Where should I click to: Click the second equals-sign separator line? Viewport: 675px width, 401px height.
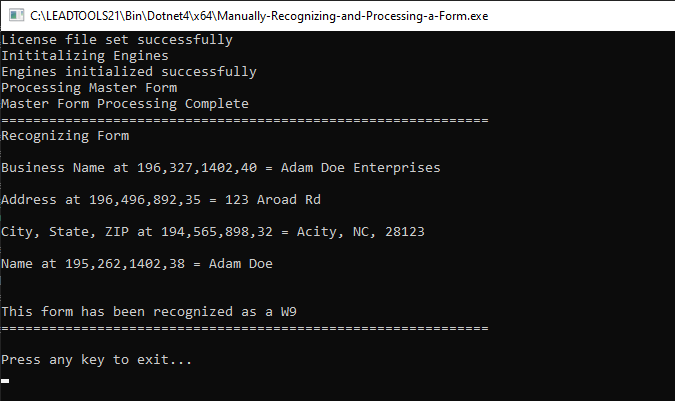click(245, 328)
